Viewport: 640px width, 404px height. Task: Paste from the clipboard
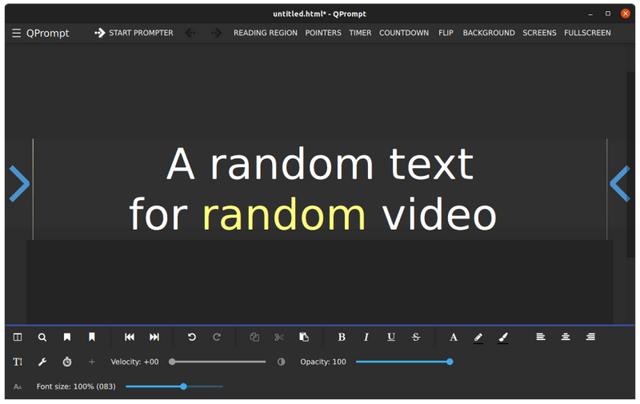[304, 337]
